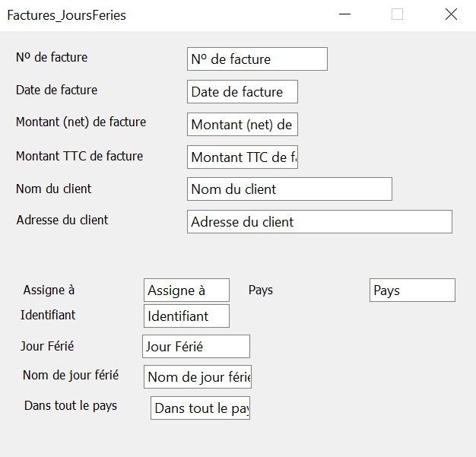Focus the Date de facture text box
The height and width of the screenshot is (457, 476).
coord(243,92)
